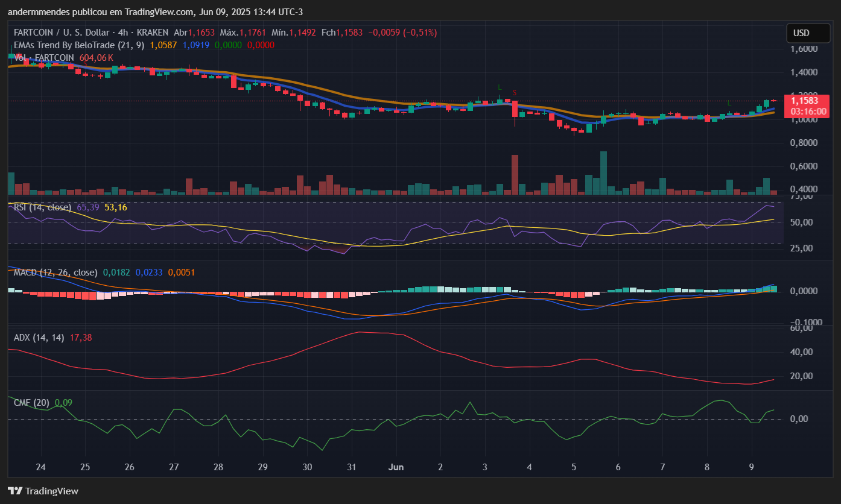Select the MACD (12, 26, close) legend

[56, 272]
